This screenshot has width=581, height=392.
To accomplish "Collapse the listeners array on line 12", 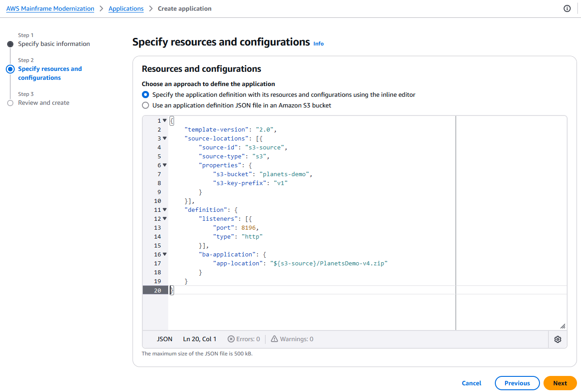I will click(x=165, y=219).
